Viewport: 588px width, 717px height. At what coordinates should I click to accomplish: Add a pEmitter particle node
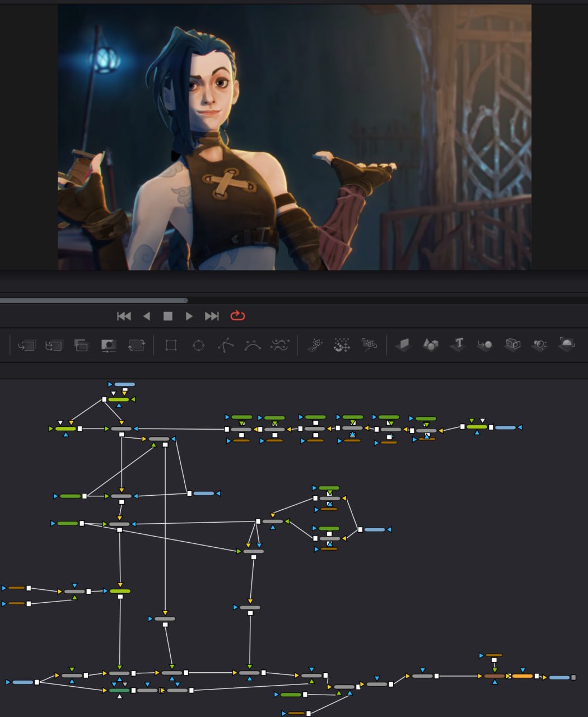(x=315, y=345)
